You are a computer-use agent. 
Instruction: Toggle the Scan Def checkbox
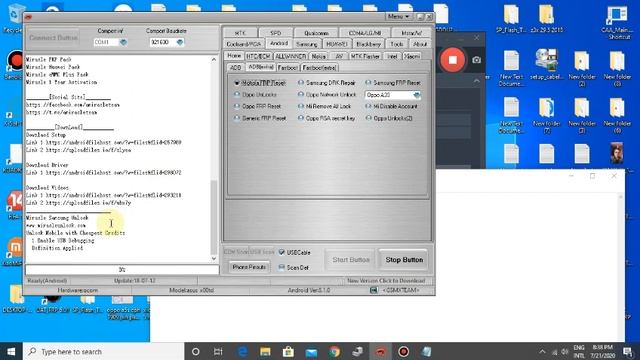[x=281, y=268]
